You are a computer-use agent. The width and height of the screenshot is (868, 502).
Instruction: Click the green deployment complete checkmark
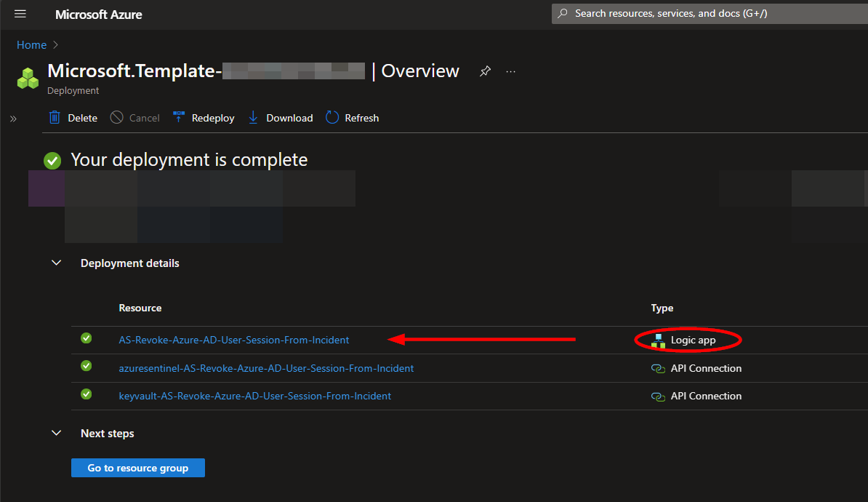(52, 161)
